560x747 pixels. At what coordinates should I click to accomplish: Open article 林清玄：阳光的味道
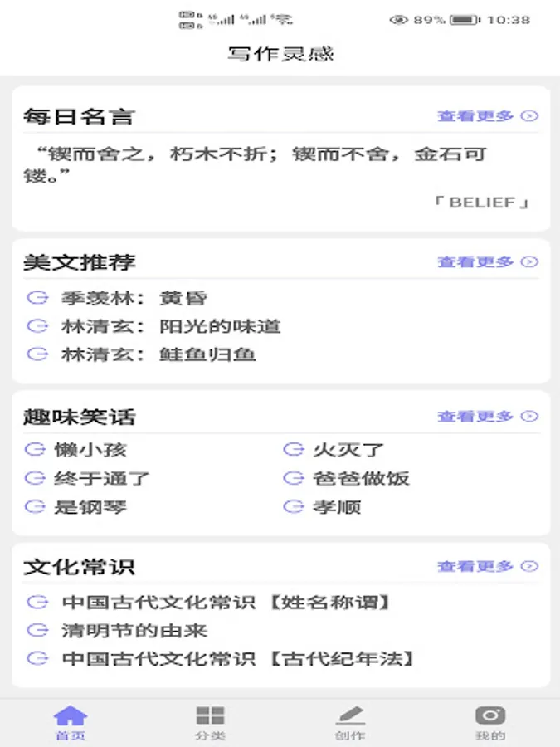coord(171,326)
